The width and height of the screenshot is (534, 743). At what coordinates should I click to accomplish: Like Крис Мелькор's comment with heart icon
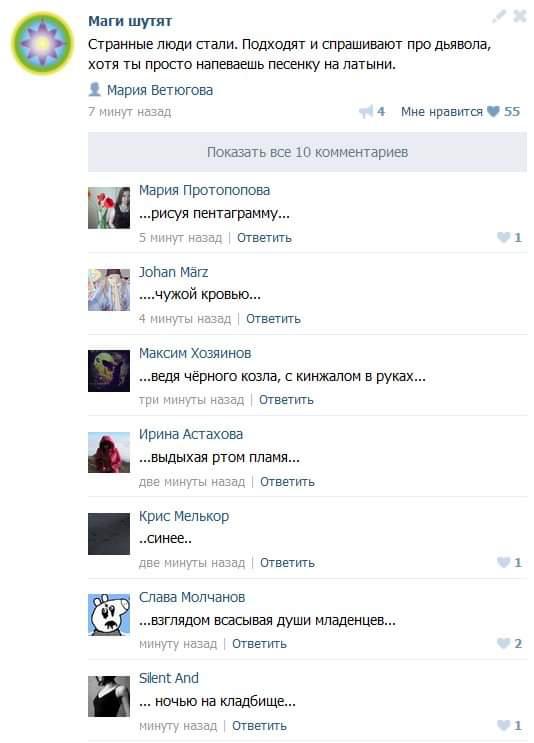click(x=503, y=562)
